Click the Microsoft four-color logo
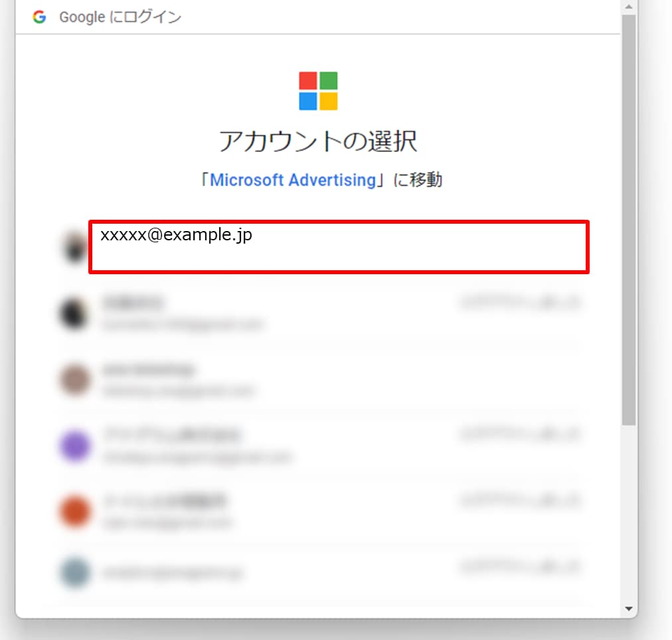Viewport: 672px width, 640px height. click(x=318, y=91)
